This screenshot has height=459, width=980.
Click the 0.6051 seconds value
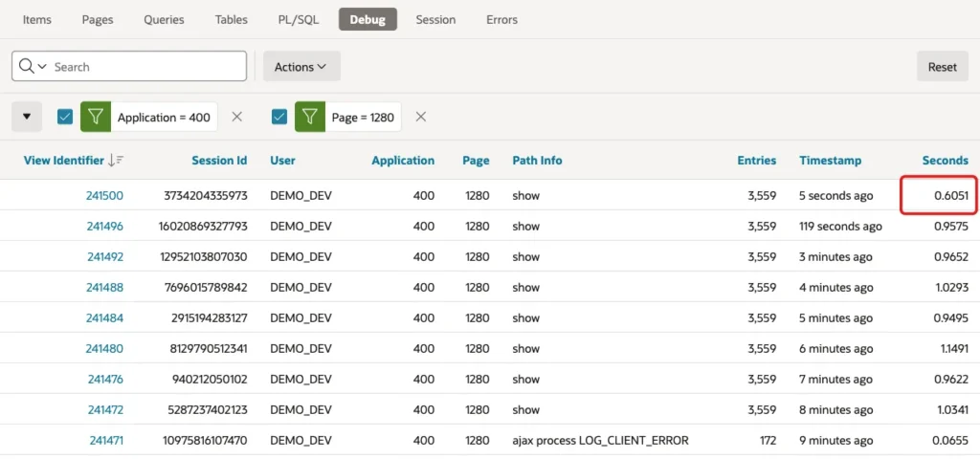(x=951, y=195)
